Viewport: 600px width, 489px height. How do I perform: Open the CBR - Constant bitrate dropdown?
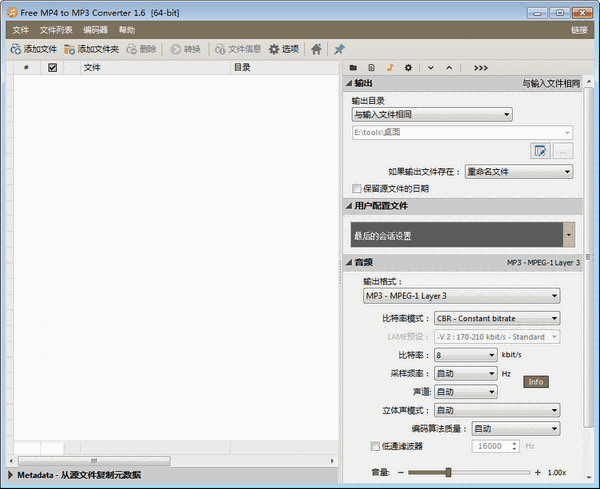[497, 318]
